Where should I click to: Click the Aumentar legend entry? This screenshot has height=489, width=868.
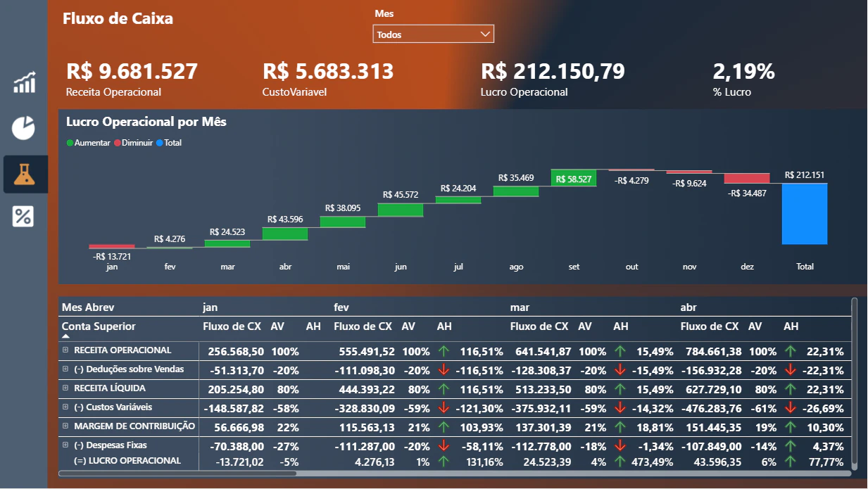pyautogui.click(x=88, y=143)
